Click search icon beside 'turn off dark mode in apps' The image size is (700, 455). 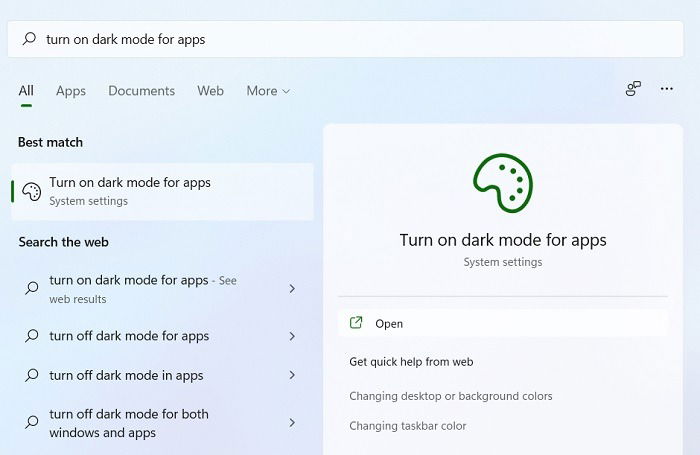tap(32, 375)
